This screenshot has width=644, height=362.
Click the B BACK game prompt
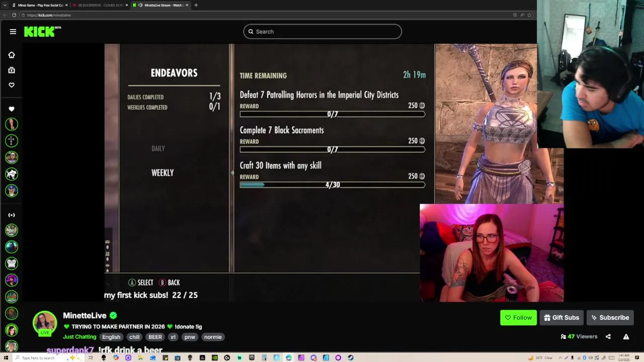point(170,283)
